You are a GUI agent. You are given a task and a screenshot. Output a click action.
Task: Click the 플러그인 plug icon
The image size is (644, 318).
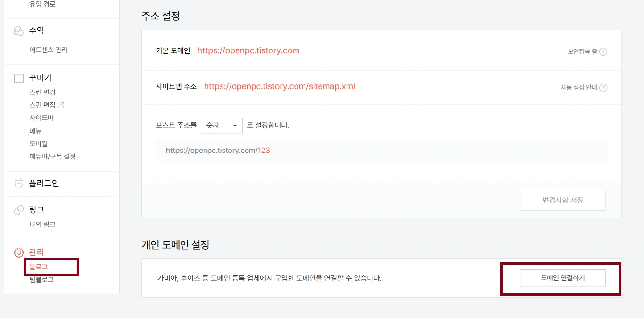click(x=18, y=184)
